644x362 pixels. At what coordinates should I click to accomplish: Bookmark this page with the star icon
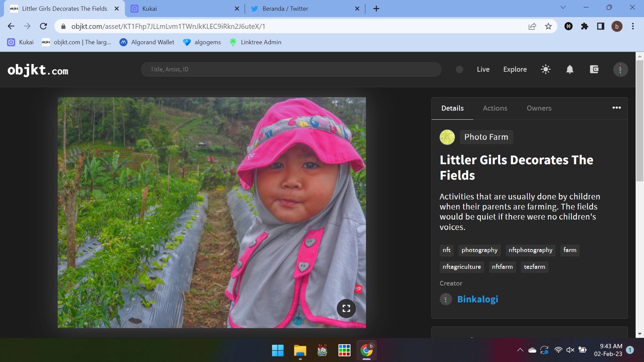(548, 26)
